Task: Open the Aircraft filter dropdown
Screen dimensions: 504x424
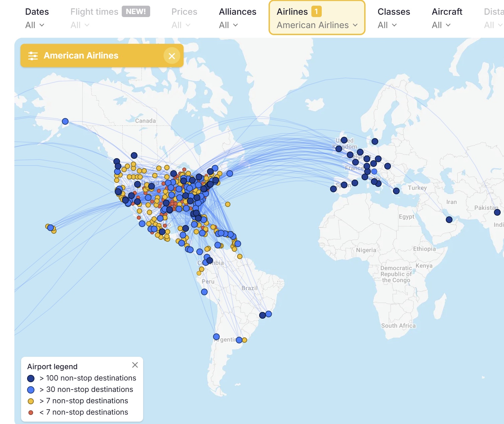Action: pyautogui.click(x=447, y=18)
